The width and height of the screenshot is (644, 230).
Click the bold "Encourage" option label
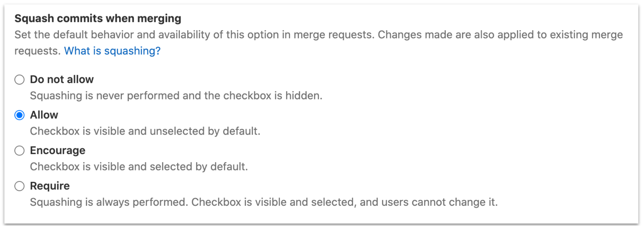click(x=57, y=151)
